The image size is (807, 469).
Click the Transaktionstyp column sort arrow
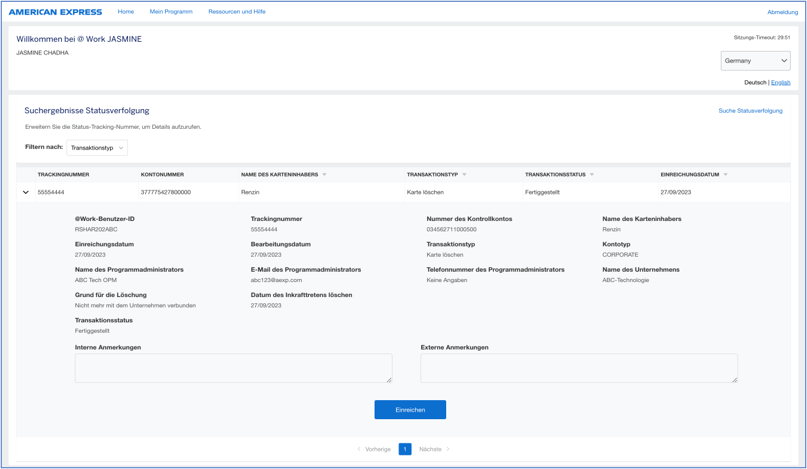pos(464,175)
